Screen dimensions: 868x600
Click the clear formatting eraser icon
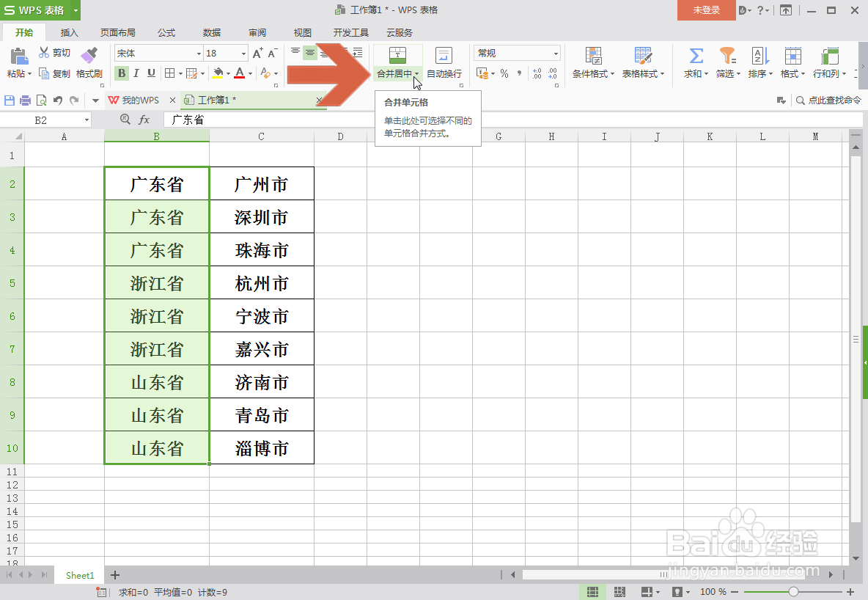pyautogui.click(x=265, y=73)
